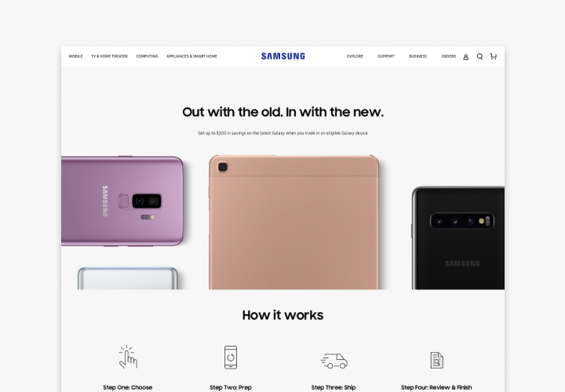Select the black Galaxy phone image
This screenshot has width=565, height=392.
pyautogui.click(x=458, y=238)
